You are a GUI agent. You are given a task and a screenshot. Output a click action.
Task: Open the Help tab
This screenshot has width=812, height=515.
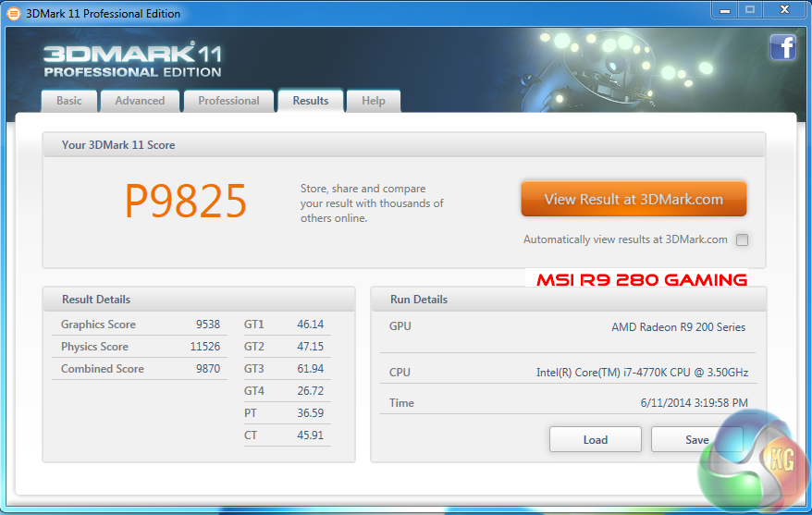(x=374, y=101)
